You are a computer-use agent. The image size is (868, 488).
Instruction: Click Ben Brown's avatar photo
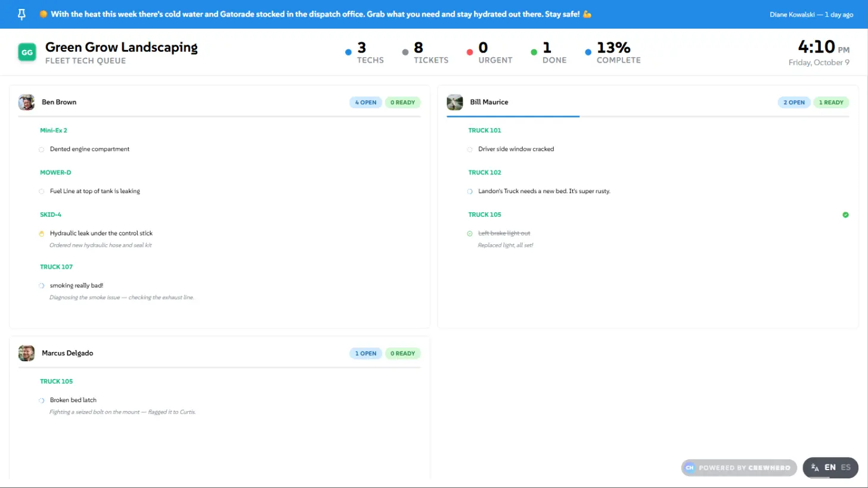click(26, 102)
